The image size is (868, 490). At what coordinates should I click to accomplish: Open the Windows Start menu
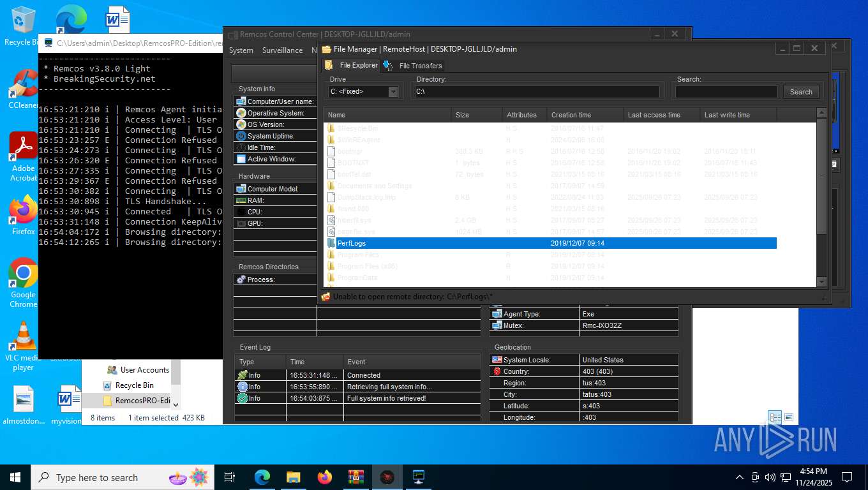point(15,477)
